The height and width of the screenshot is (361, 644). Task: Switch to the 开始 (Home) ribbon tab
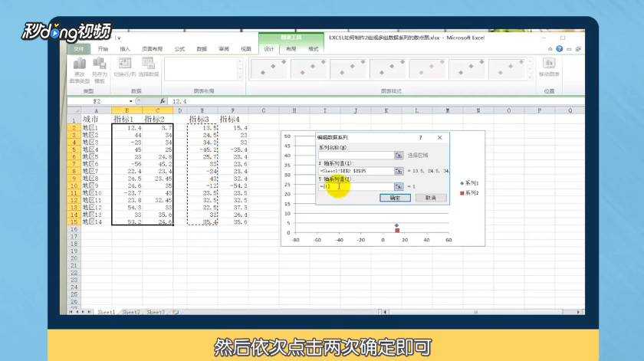pyautogui.click(x=103, y=49)
